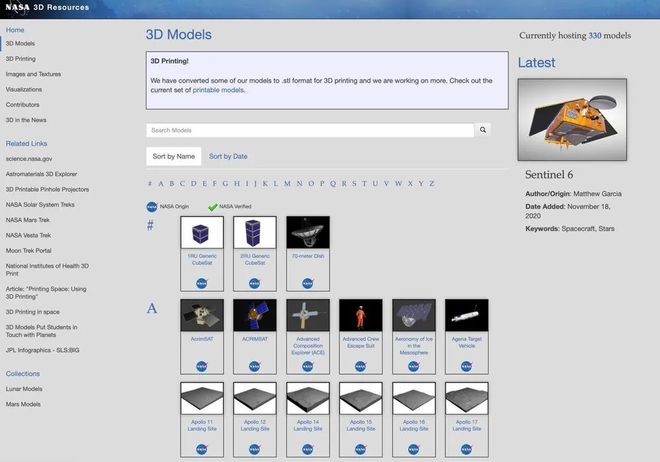Jump to letter S in alphabet index

click(x=354, y=183)
